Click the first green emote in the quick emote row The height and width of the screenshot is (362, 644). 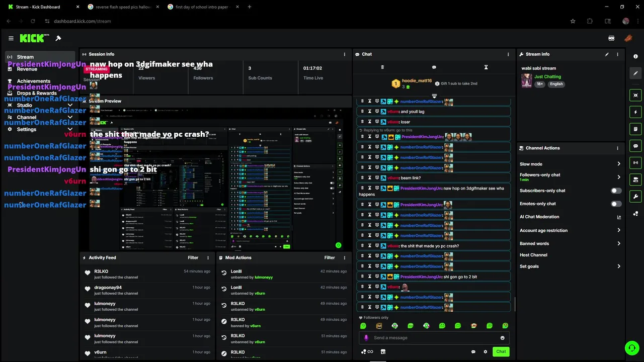363,326
